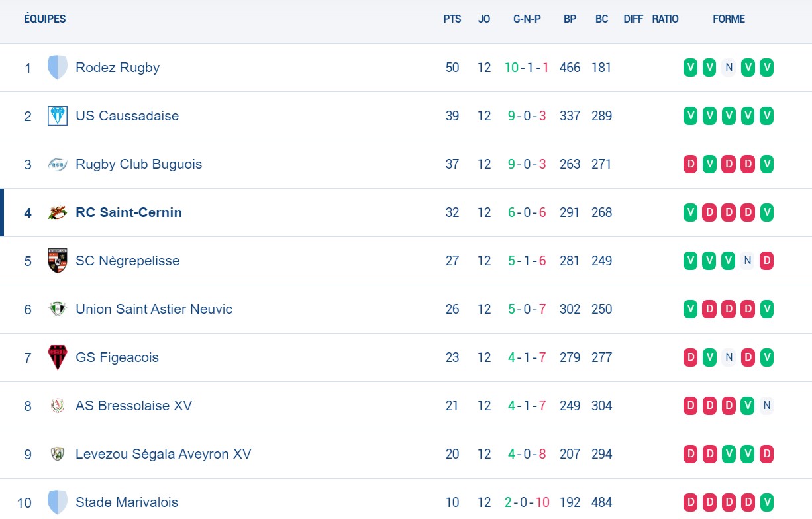Image resolution: width=812 pixels, height=519 pixels.
Task: Open the RC Saint-Cernin rooster crest
Action: coord(58,212)
